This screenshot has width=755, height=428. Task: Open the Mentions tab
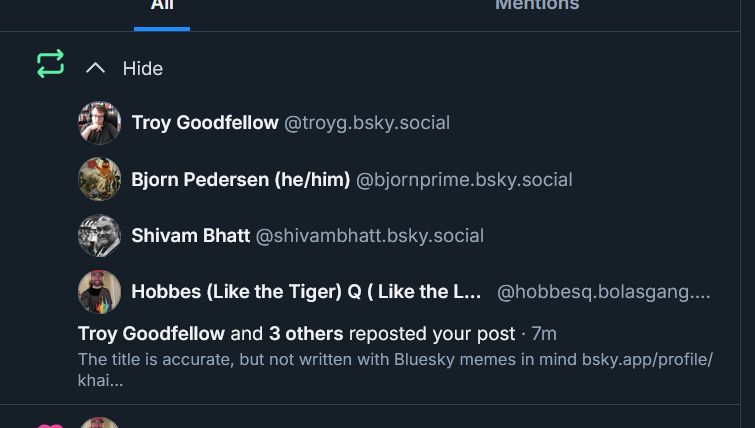[537, 6]
